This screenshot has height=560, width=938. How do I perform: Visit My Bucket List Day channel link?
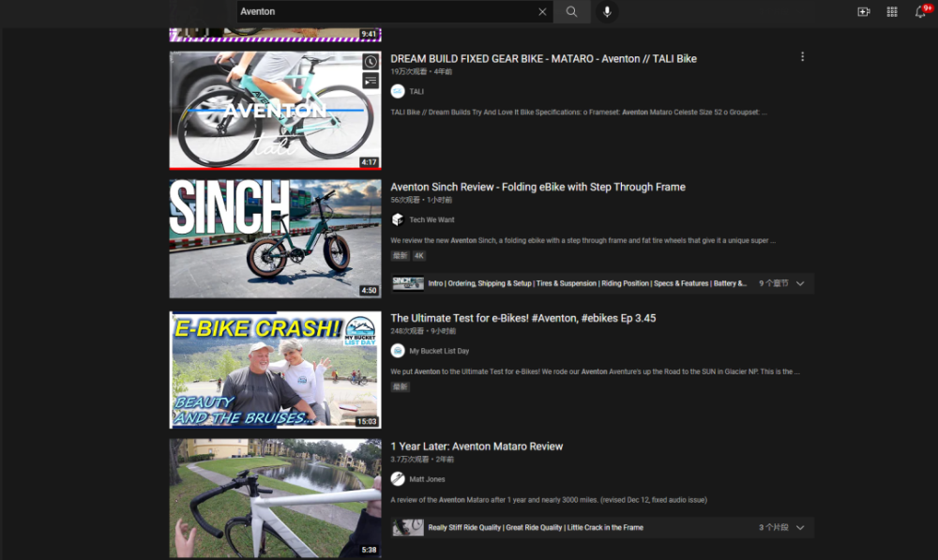tap(439, 351)
